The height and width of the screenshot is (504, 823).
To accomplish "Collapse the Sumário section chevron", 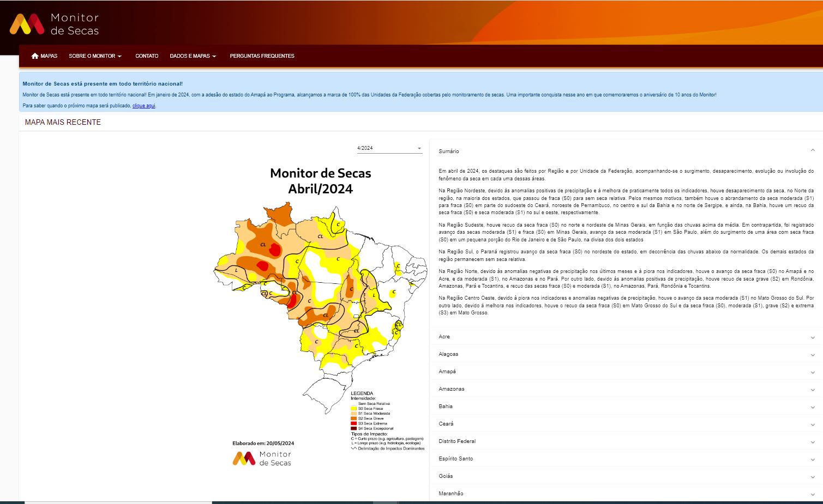I will pyautogui.click(x=812, y=151).
